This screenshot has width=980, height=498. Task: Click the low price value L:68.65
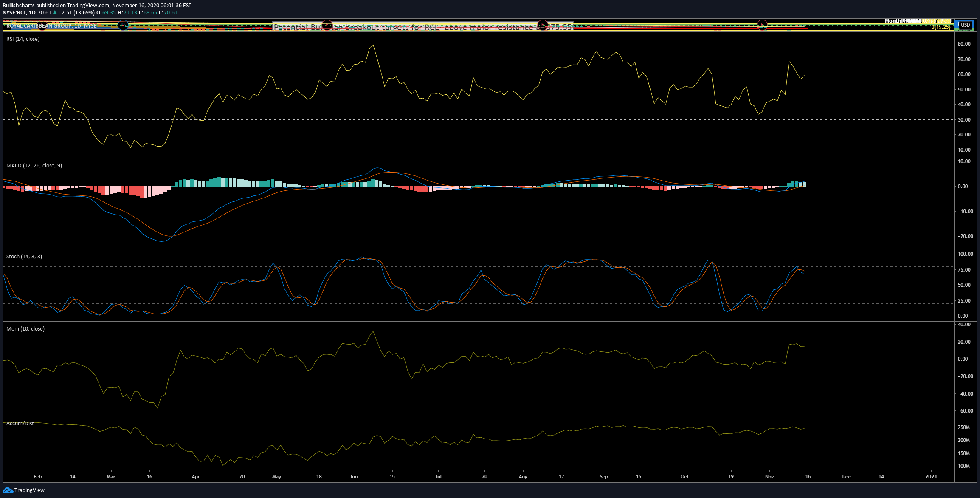click(x=148, y=13)
